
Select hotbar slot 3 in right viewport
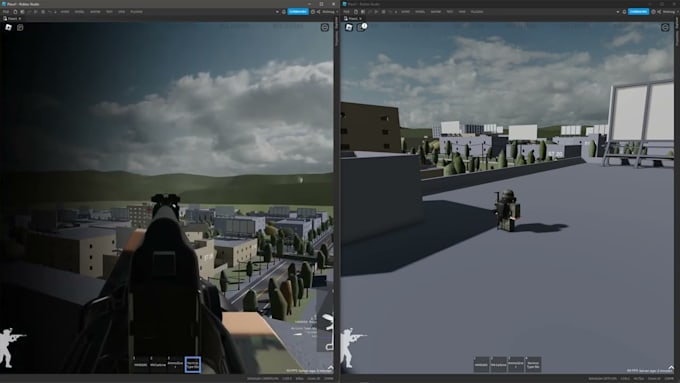pos(516,364)
